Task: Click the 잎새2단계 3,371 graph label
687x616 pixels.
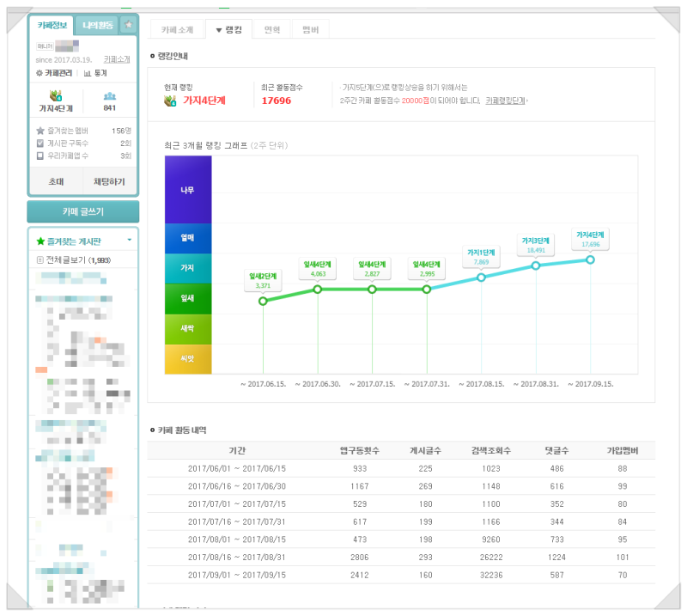Action: point(263,281)
